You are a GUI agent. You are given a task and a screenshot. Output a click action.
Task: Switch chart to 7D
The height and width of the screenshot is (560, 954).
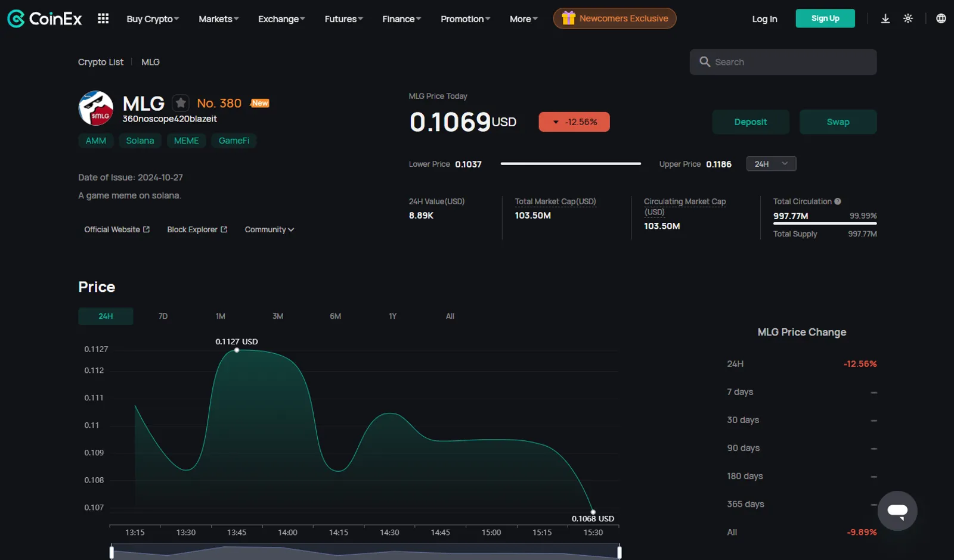[x=163, y=316]
